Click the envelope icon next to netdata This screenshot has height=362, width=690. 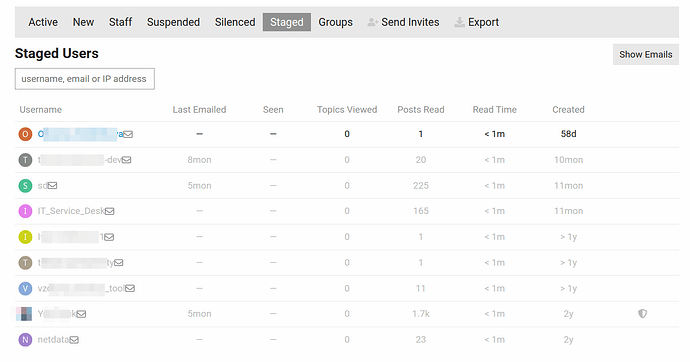74,340
